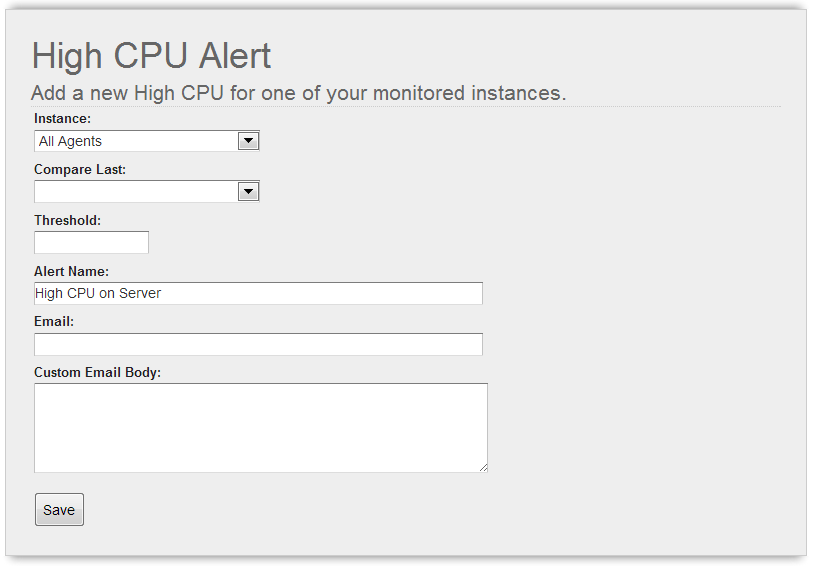Click the dotted divider below the subtitle

pos(405,107)
